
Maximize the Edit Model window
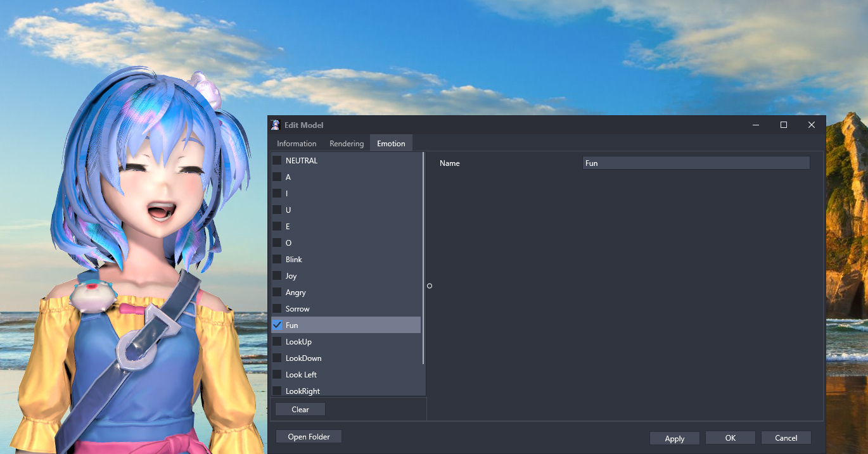784,125
